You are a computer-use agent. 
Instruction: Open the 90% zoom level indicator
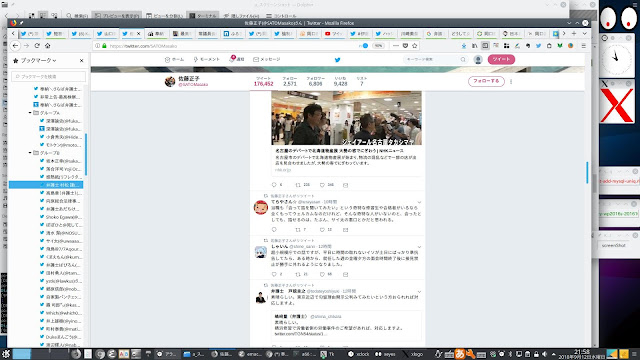click(x=378, y=46)
